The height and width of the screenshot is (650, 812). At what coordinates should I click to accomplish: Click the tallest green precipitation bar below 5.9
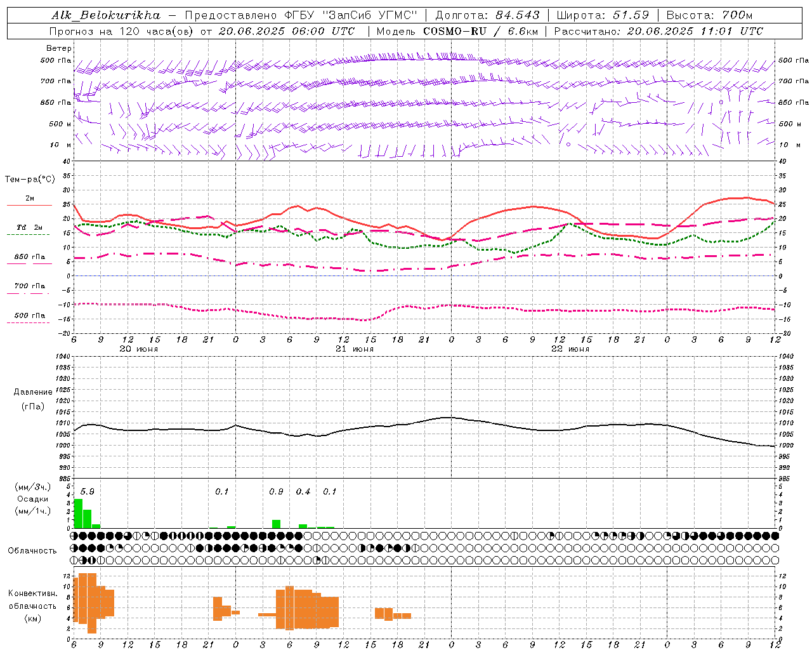tap(78, 514)
